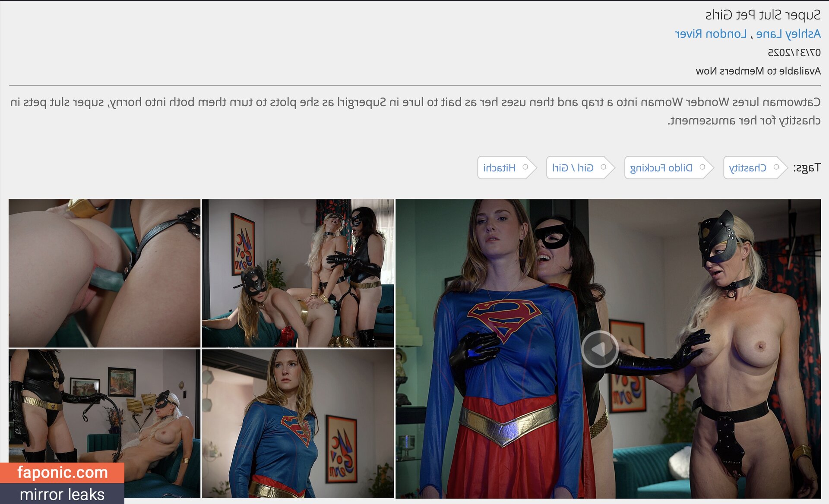Viewport: 829px width, 504px height.
Task: Open the extreme close-up thumbnail
Action: click(x=104, y=273)
